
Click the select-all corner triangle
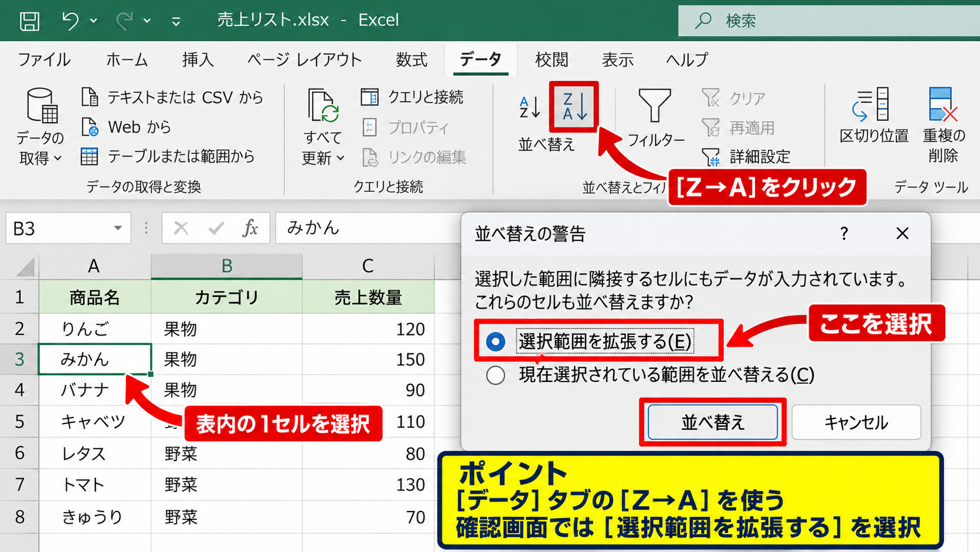[x=25, y=267]
